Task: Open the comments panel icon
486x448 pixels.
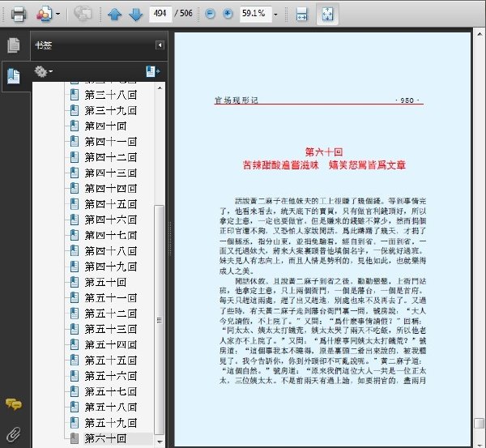Action: [13, 404]
